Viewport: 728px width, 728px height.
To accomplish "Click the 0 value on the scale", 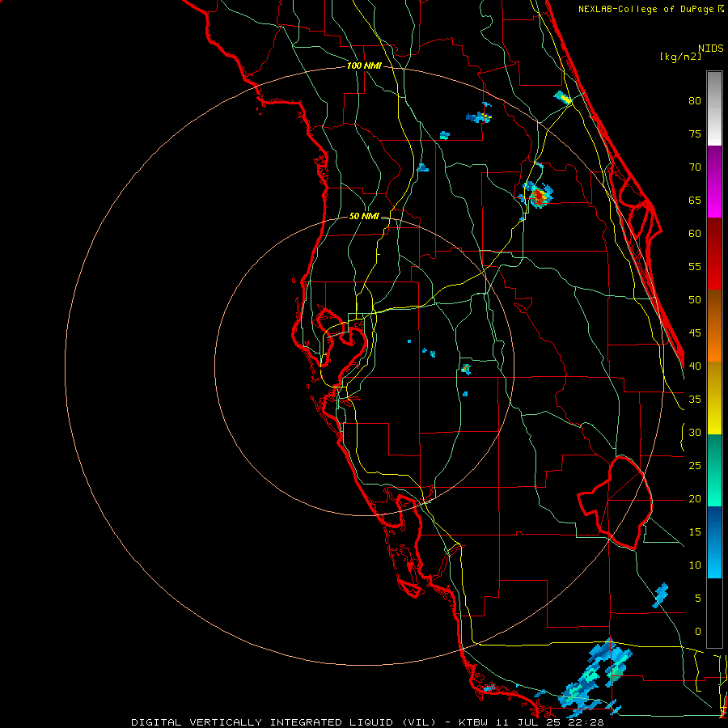I will tap(698, 632).
